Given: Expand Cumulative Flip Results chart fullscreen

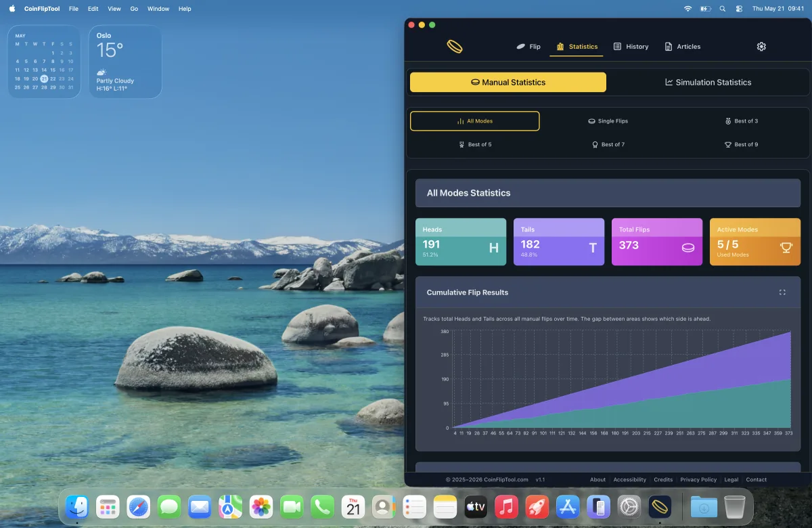Looking at the screenshot, I should point(782,292).
